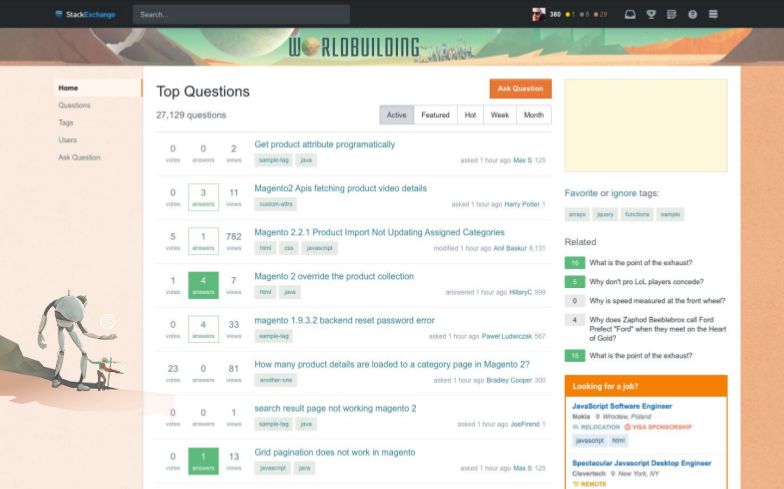Click 3 answers box on Magento2 Apis question
The width and height of the screenshot is (784, 489).
point(204,197)
